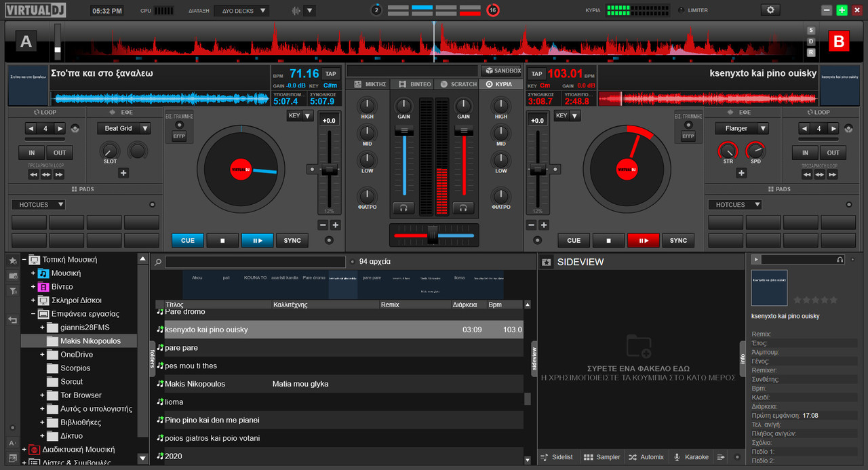
Task: Switch mixer to SCRATCH tab
Action: point(456,84)
